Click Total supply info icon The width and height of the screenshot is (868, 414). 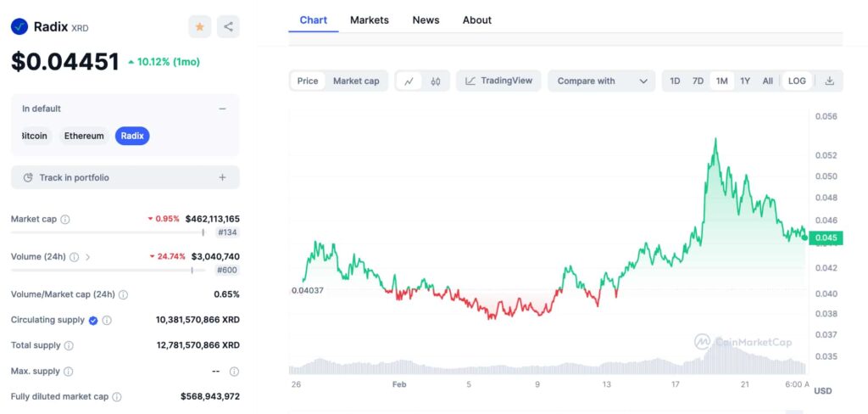(69, 346)
